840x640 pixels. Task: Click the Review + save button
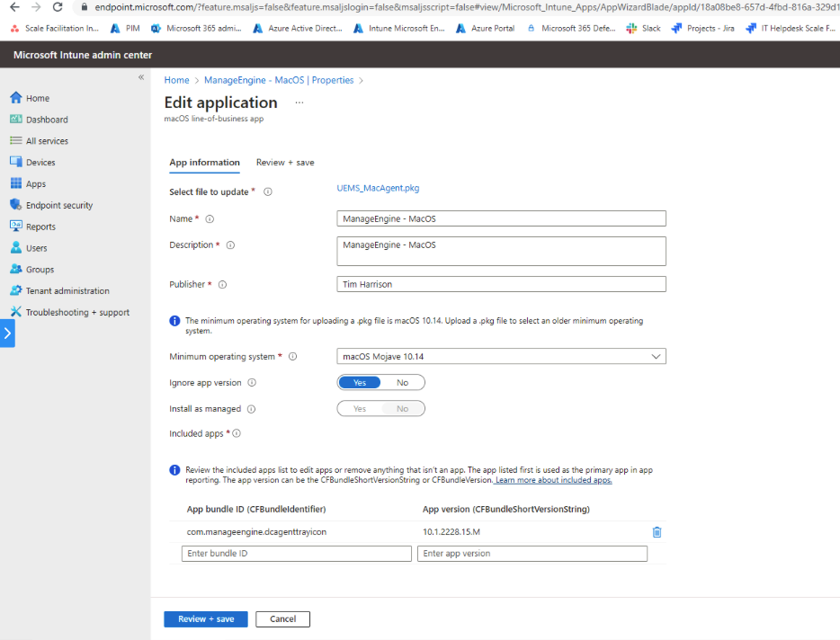click(x=206, y=618)
